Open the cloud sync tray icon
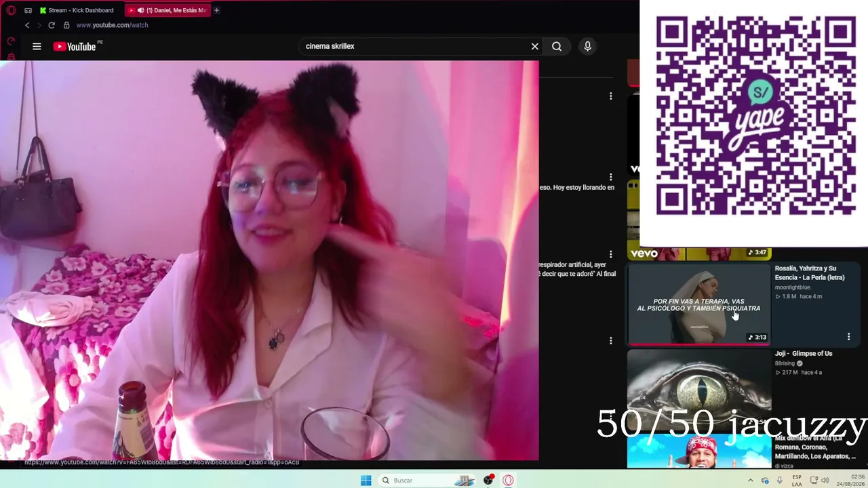This screenshot has width=868, height=488. (x=765, y=481)
